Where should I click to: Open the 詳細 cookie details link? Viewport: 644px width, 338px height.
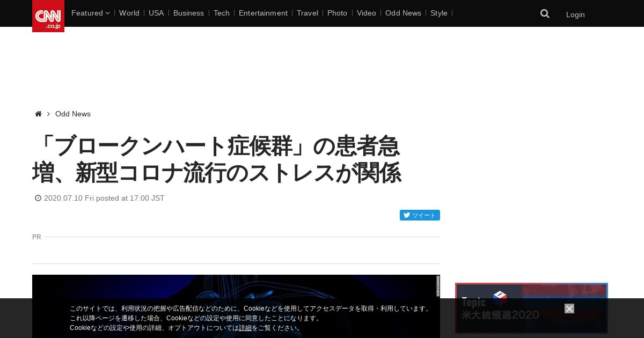(245, 328)
